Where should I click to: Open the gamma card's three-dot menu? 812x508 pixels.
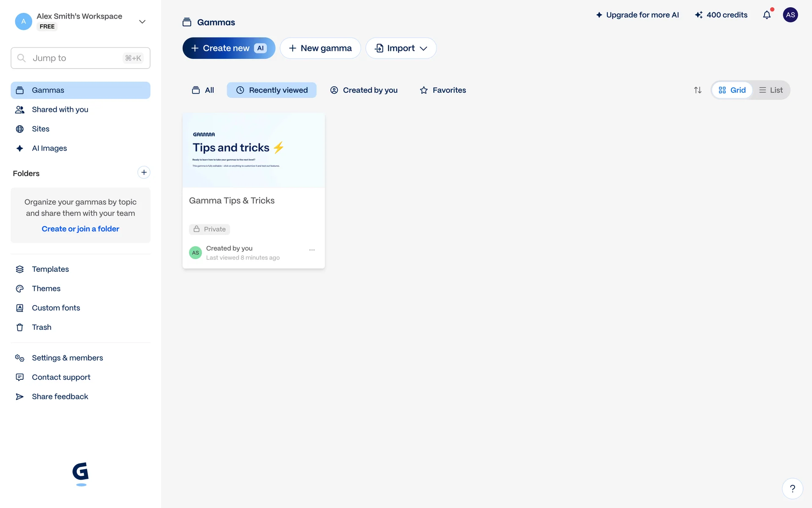[312, 250]
